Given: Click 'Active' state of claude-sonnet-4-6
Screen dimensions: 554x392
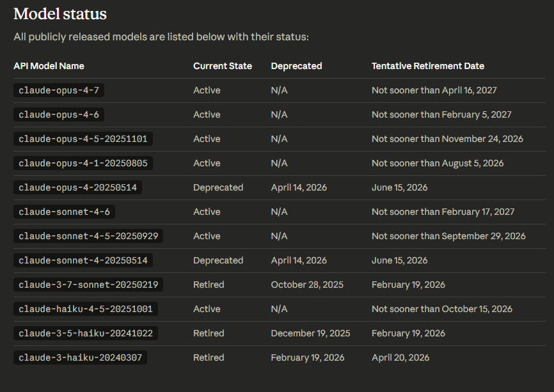Looking at the screenshot, I should click(x=207, y=212).
